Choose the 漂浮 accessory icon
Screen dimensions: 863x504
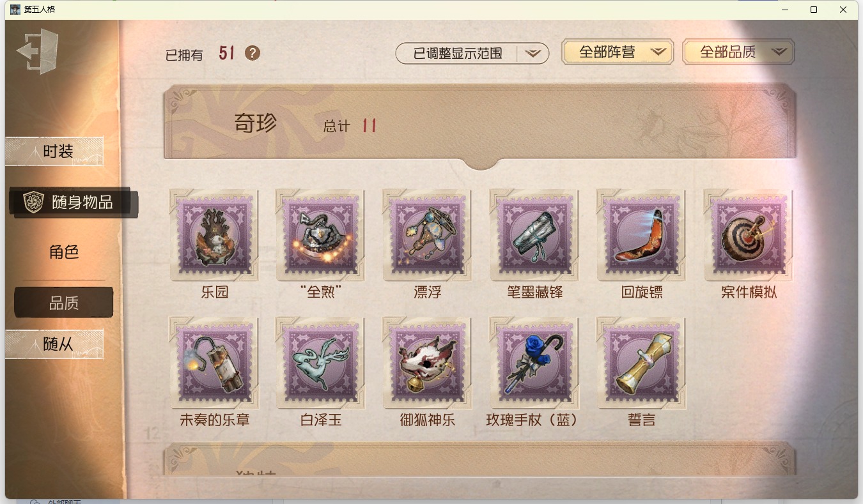pos(428,236)
